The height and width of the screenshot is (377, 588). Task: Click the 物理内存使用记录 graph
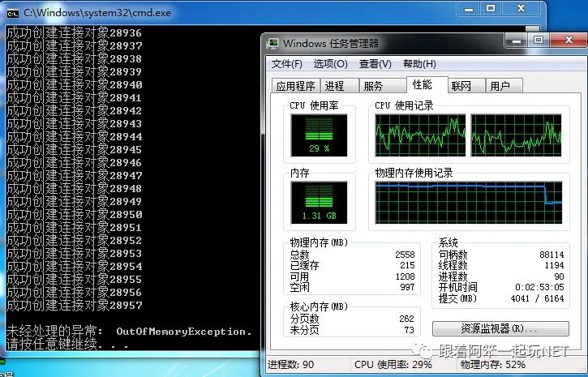[469, 203]
